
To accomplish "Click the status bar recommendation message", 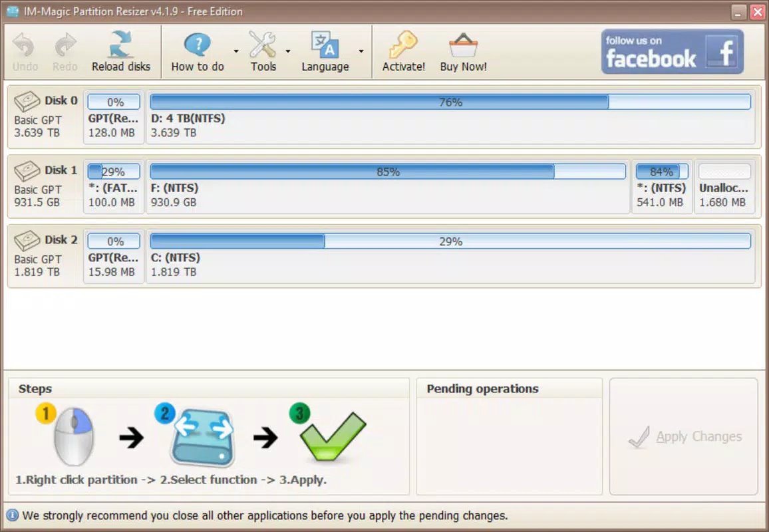I will click(265, 516).
